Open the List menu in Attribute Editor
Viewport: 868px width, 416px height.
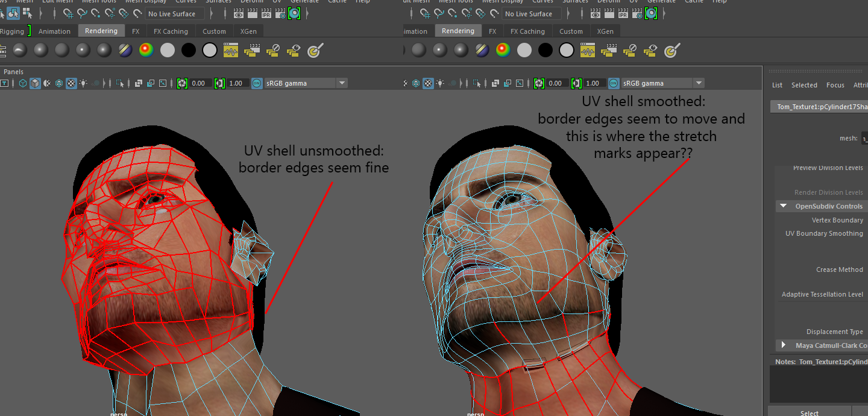[777, 85]
